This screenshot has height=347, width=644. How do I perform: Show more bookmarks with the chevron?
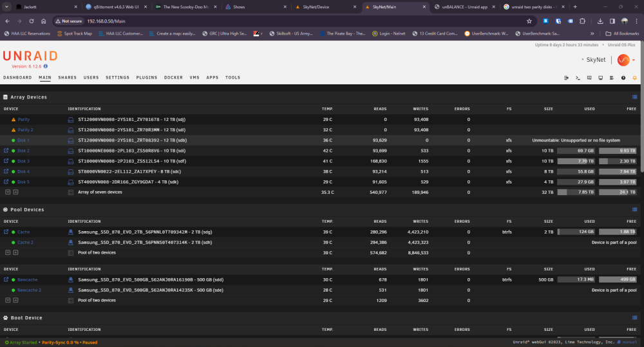click(592, 33)
